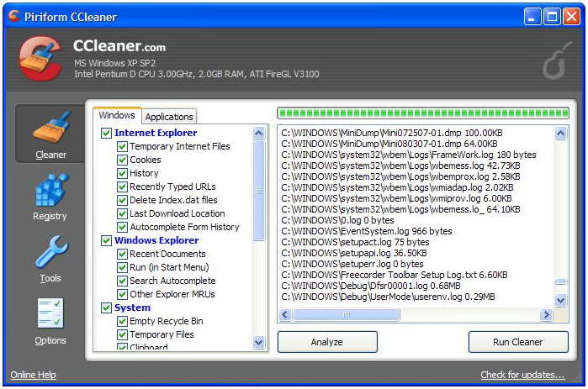
Task: Toggle the Cookies checkbox
Action: (x=122, y=160)
